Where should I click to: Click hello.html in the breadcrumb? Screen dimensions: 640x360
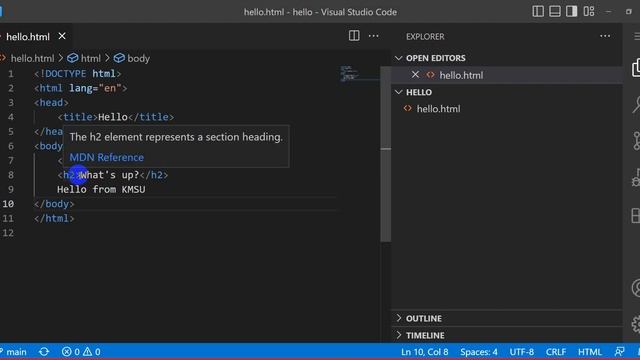click(x=32, y=58)
